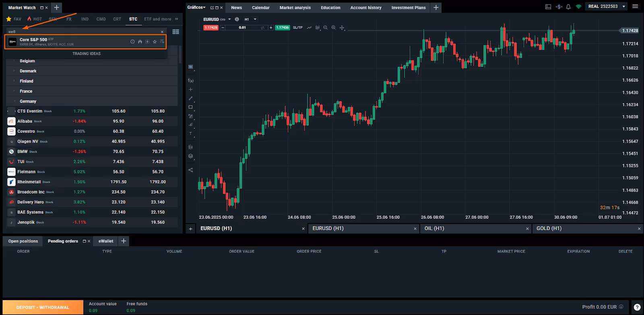Open the Market analysis tab
The height and width of the screenshot is (315, 644).
tap(295, 8)
